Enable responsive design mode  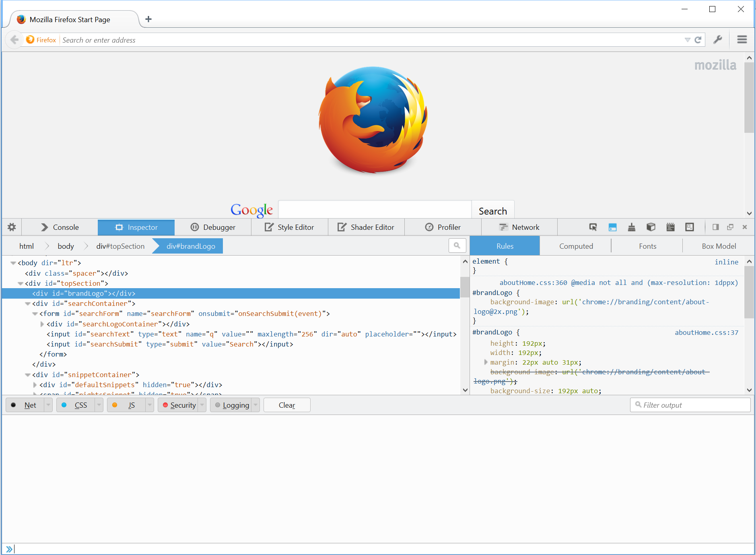690,227
